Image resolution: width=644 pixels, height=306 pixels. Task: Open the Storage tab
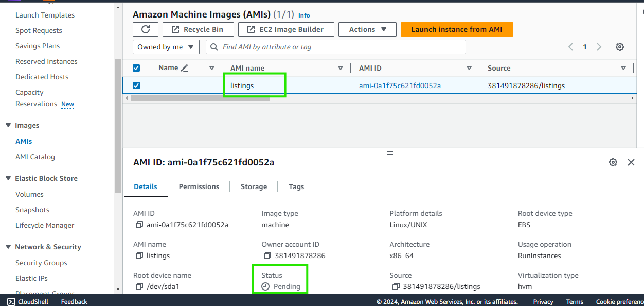coord(254,186)
